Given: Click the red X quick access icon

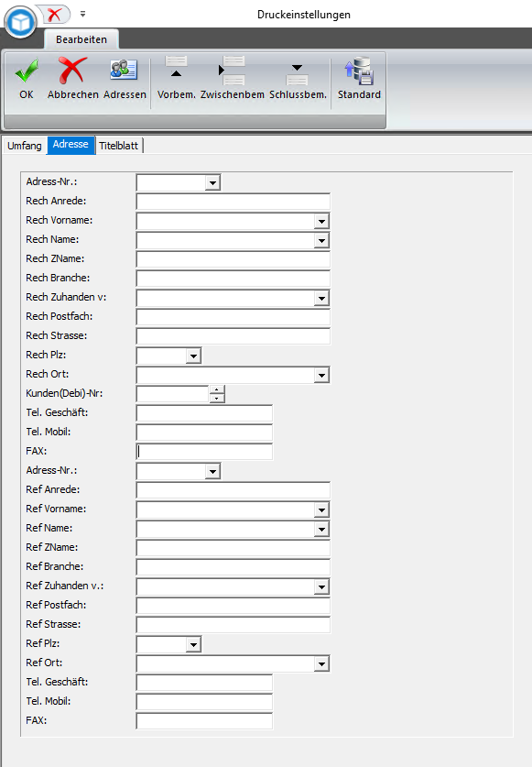Looking at the screenshot, I should (x=55, y=14).
